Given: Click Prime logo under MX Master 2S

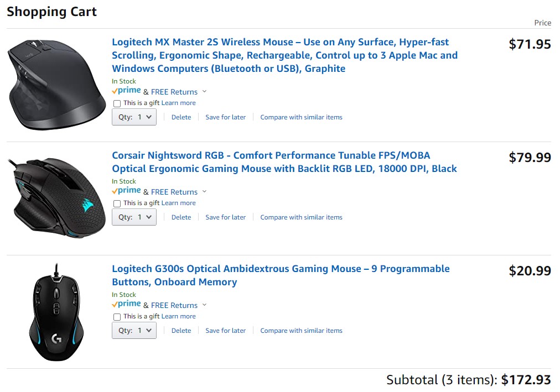Looking at the screenshot, I should tap(126, 91).
